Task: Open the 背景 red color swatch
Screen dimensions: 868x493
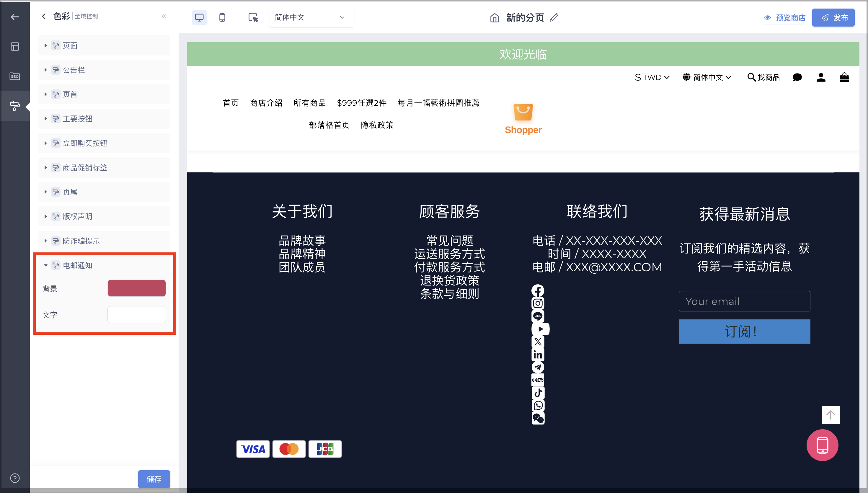Action: 136,288
